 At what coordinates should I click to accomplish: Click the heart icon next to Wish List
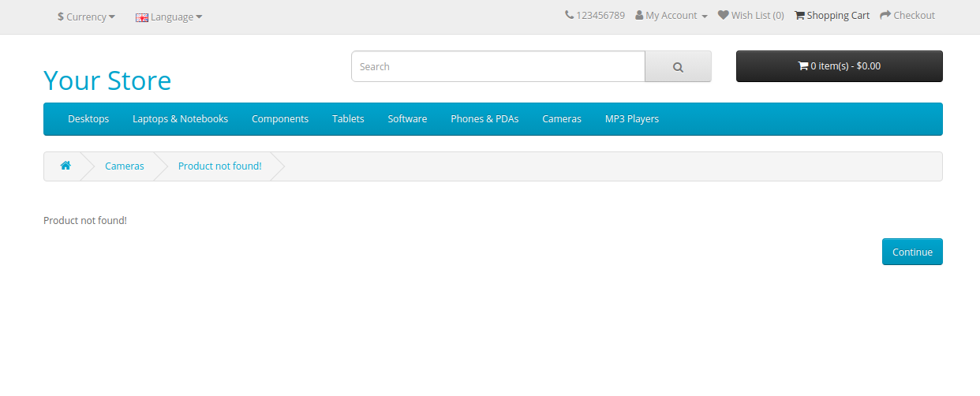[x=723, y=15]
